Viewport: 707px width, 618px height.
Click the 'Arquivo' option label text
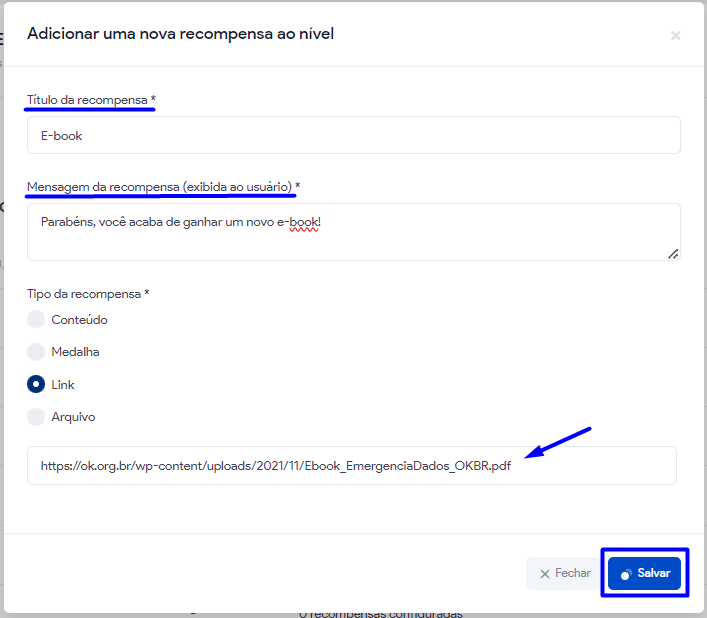(x=73, y=417)
